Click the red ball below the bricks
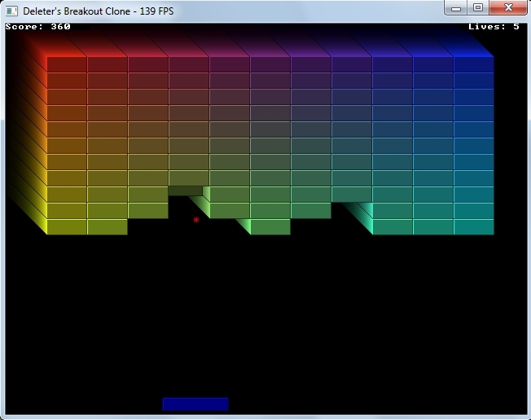531x420 pixels. [196, 219]
